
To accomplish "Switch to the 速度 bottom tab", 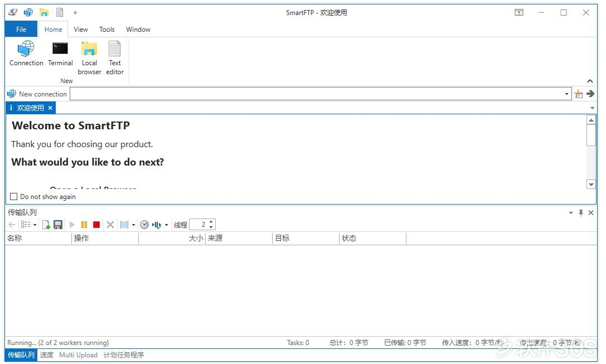I will [47, 355].
